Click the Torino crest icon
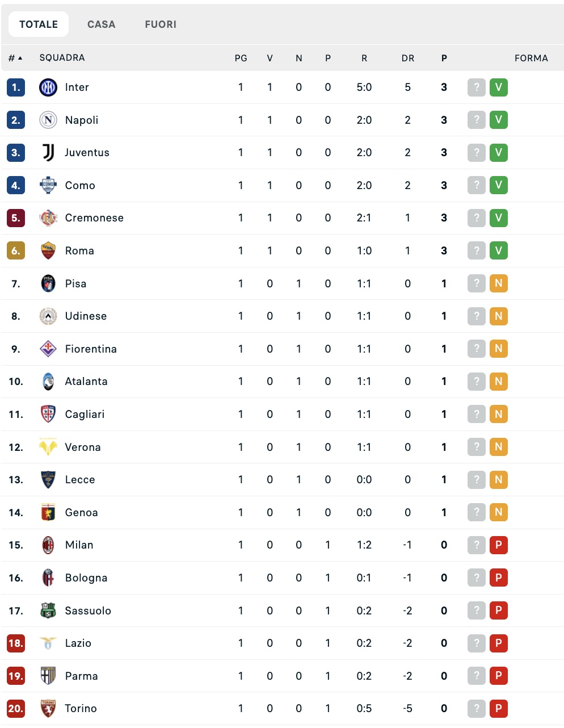This screenshot has width=564, height=728. click(48, 709)
